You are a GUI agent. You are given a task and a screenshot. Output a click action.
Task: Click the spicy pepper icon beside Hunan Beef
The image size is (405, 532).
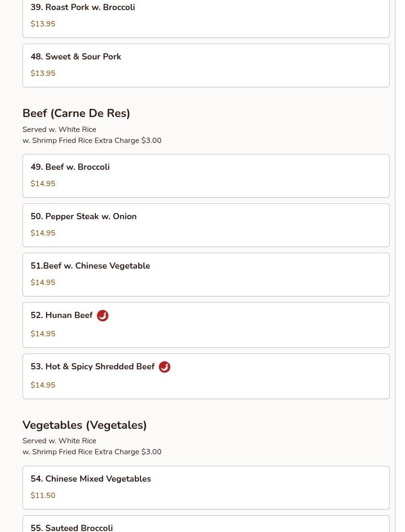tap(103, 316)
